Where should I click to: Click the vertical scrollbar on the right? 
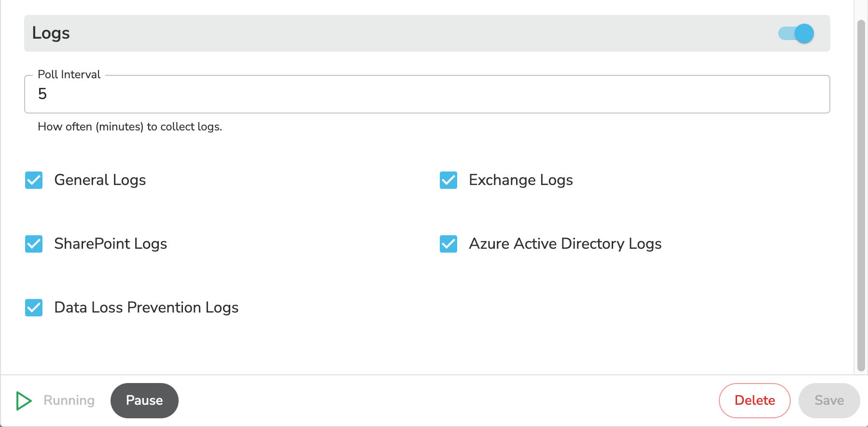tap(861, 193)
